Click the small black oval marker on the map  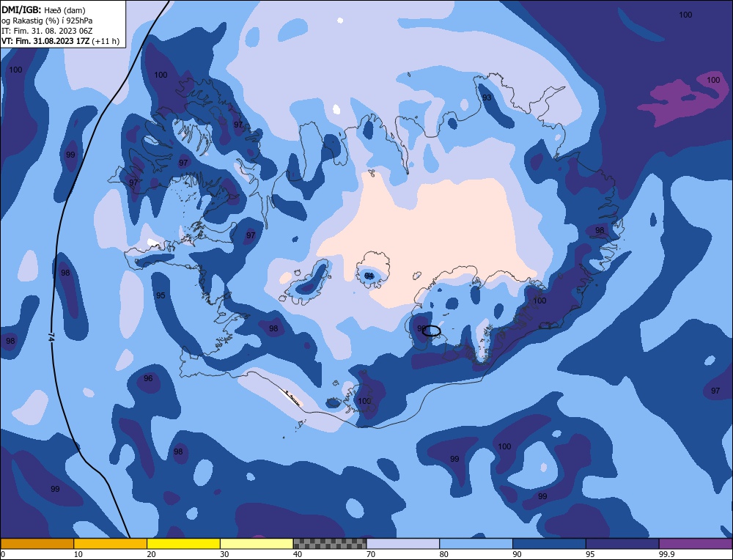(432, 331)
